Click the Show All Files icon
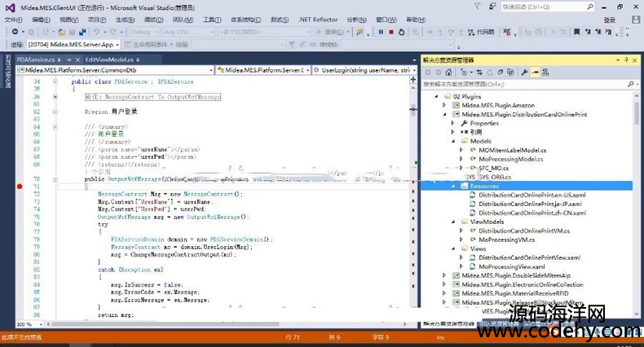The height and width of the screenshot is (347, 644). [x=510, y=72]
